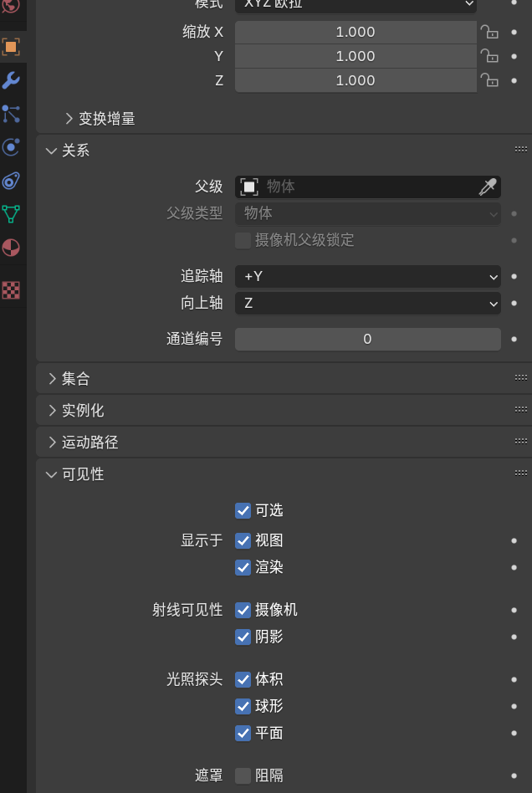Open the Physics properties tab

pos(13,147)
